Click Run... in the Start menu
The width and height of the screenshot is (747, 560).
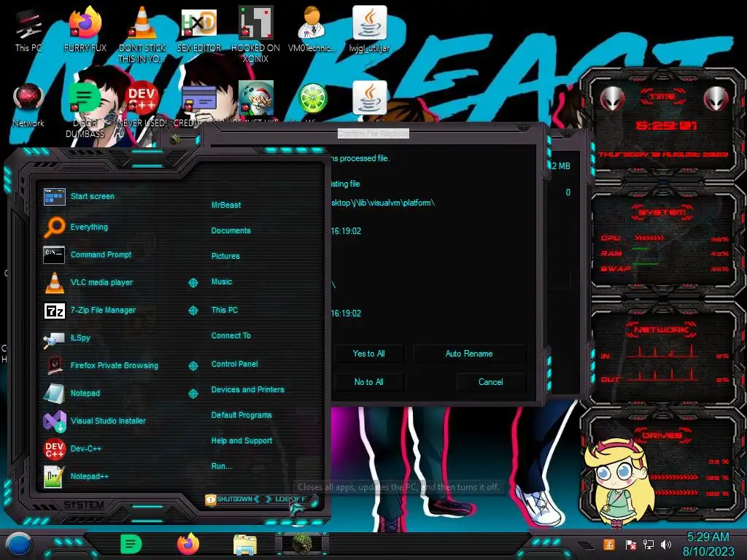click(222, 466)
